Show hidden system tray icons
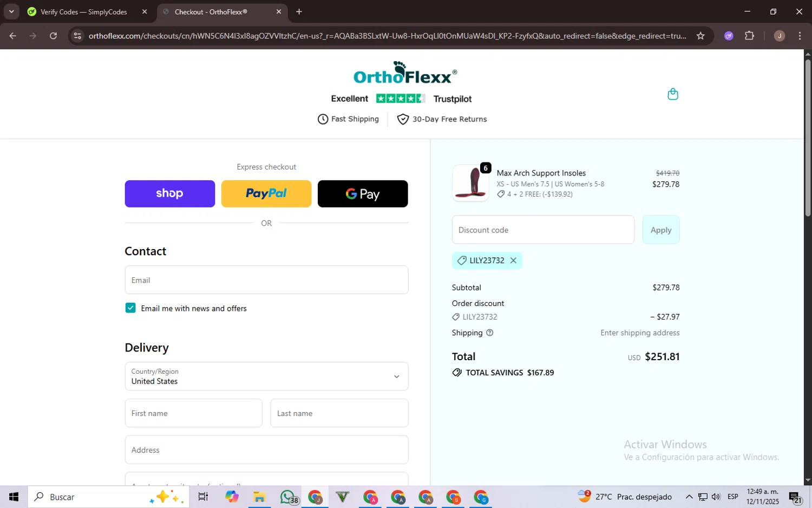Viewport: 812px width, 508px height. tap(689, 497)
